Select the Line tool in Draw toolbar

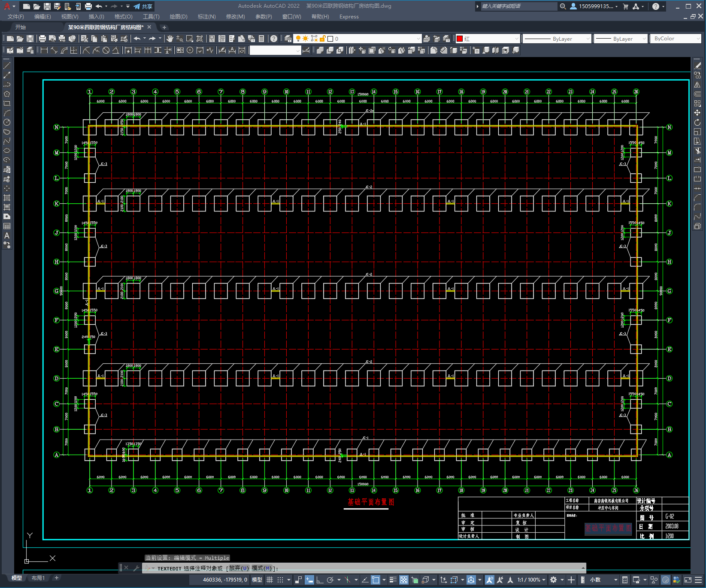pyautogui.click(x=7, y=66)
